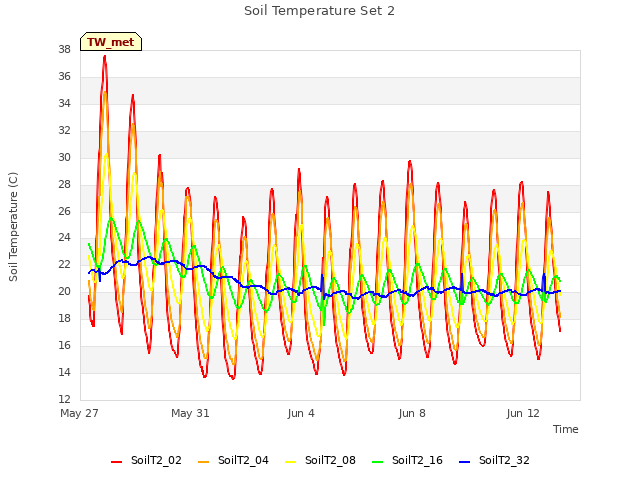Image resolution: width=640 pixels, height=480 pixels.
Task: Click the 16 y-axis tick label
Action: (64, 345)
